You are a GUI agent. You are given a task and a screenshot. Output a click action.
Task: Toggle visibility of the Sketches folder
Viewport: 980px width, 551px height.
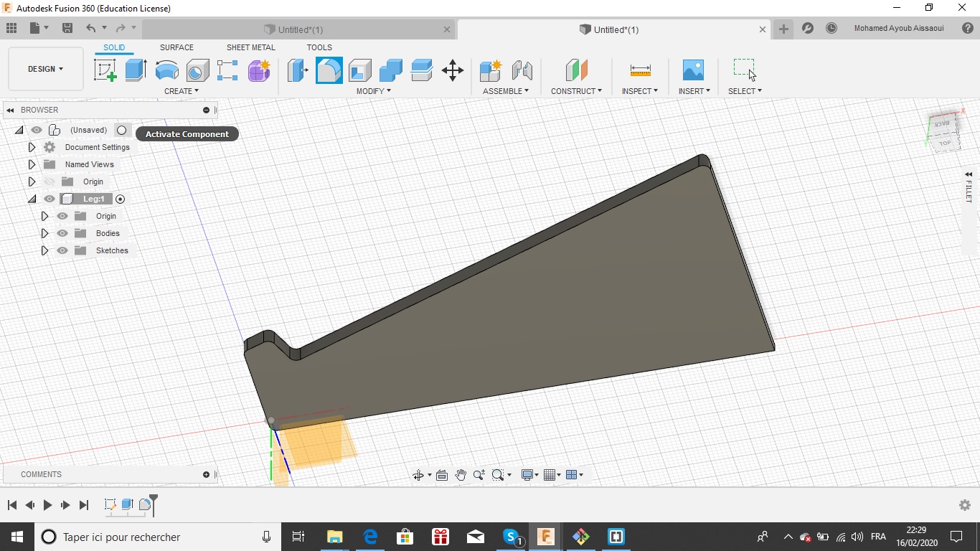point(62,250)
